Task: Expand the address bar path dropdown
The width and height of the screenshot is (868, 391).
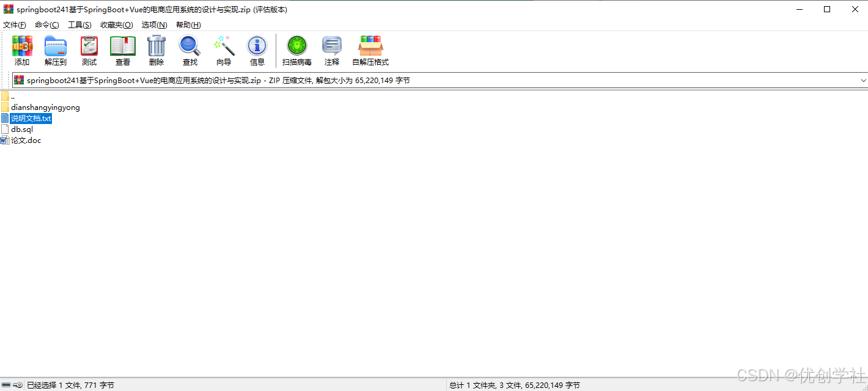Action: tap(864, 80)
